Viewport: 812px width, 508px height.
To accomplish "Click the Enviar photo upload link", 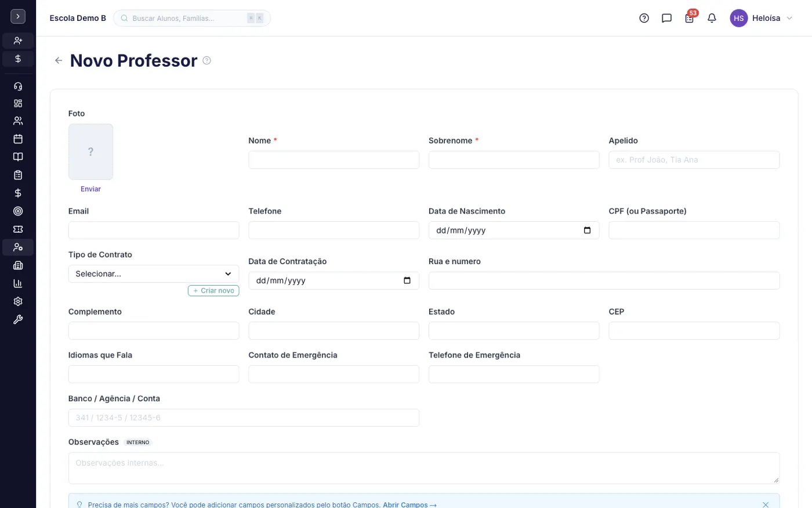I will point(90,189).
